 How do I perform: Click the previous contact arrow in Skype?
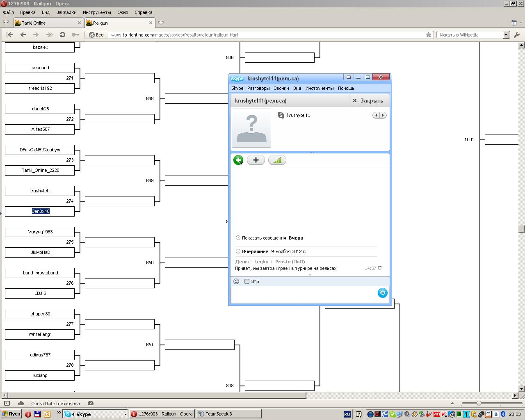376,115
